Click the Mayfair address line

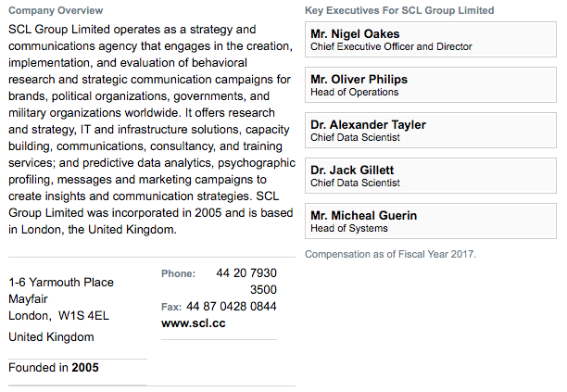(x=28, y=299)
